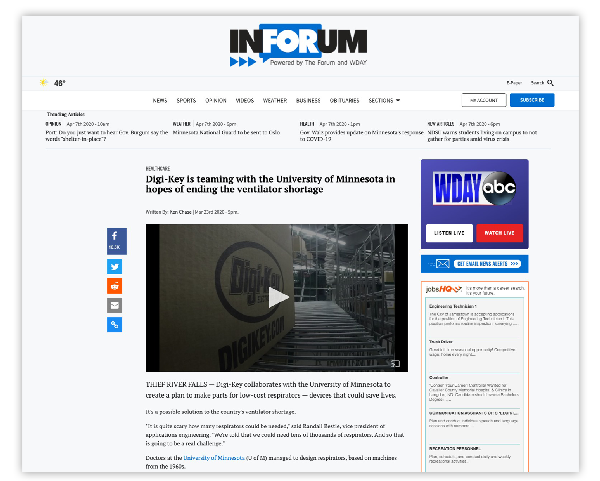
Task: Click Get Email News Alerts banner
Action: pyautogui.click(x=474, y=264)
